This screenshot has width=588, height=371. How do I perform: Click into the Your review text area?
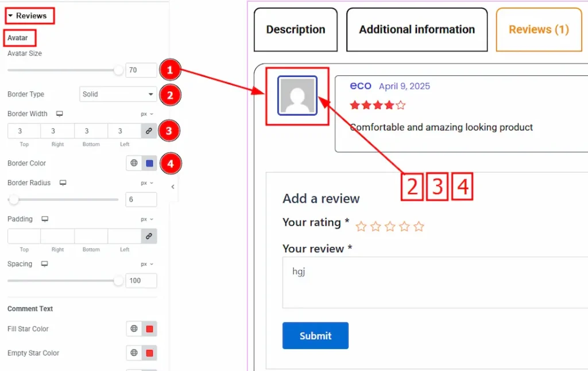click(x=435, y=282)
